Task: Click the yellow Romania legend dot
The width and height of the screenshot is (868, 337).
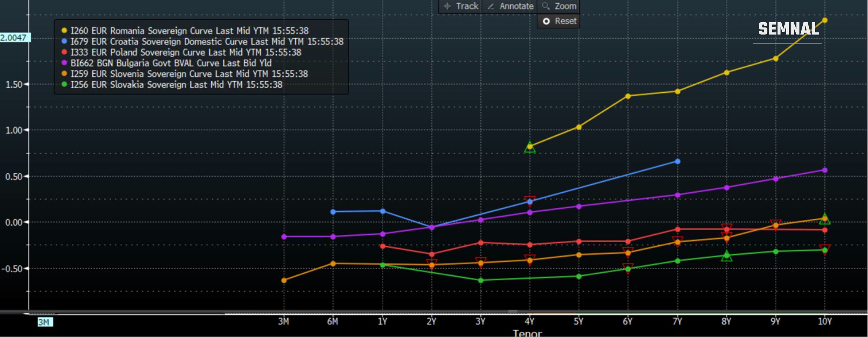Action: tap(64, 30)
